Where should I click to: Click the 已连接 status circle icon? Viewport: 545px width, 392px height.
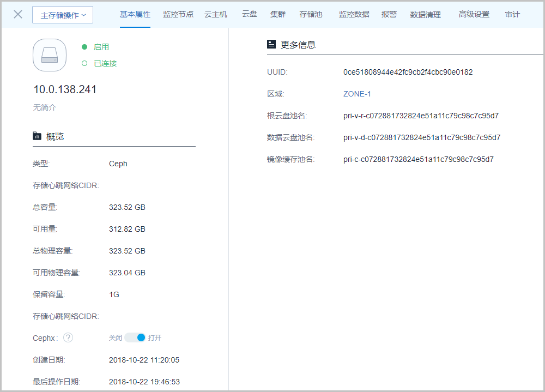[84, 63]
